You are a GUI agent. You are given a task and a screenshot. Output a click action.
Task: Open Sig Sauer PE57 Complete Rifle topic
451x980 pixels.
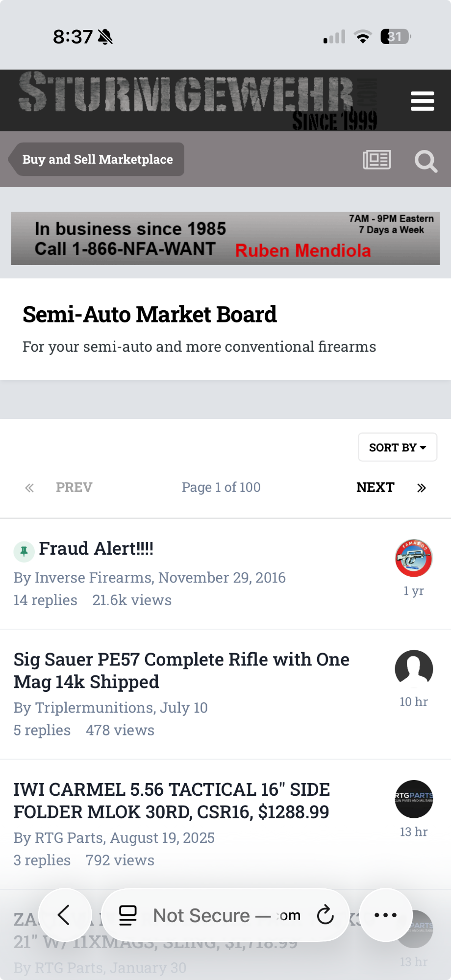point(181,670)
